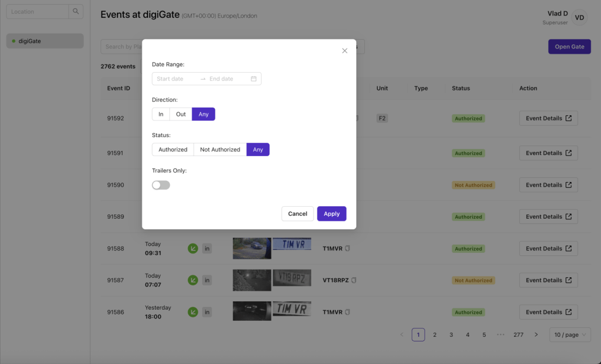
Task: Toggle the Trailers Only switch
Action: 161,185
